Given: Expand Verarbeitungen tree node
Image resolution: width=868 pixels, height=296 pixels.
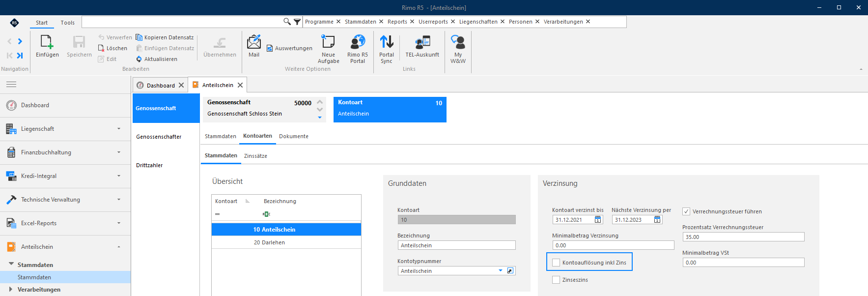Looking at the screenshot, I should point(11,289).
